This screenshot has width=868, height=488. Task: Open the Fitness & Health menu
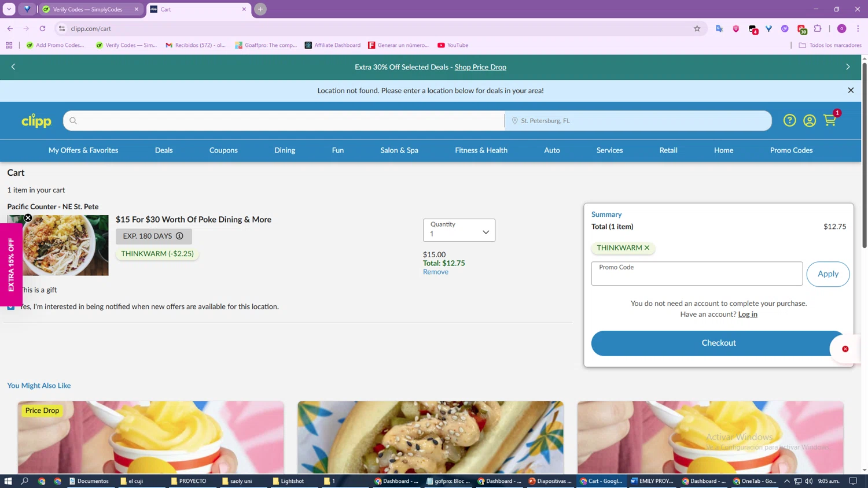481,150
